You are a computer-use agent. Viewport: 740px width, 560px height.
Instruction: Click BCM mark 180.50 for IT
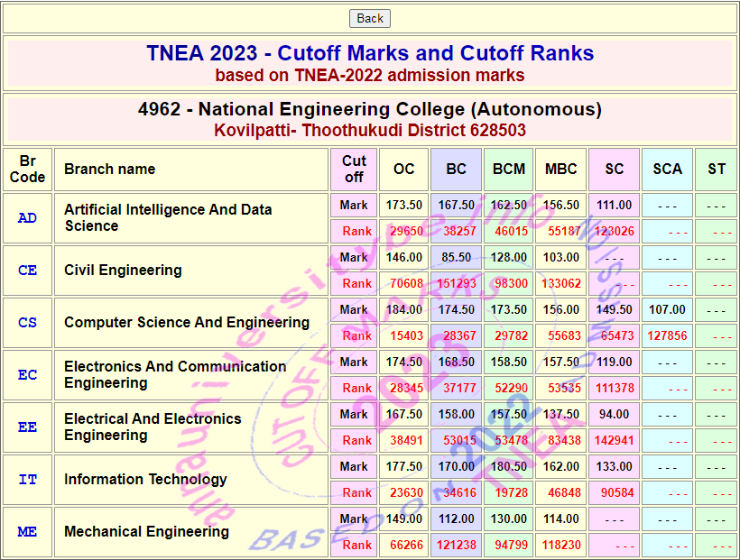pos(509,467)
